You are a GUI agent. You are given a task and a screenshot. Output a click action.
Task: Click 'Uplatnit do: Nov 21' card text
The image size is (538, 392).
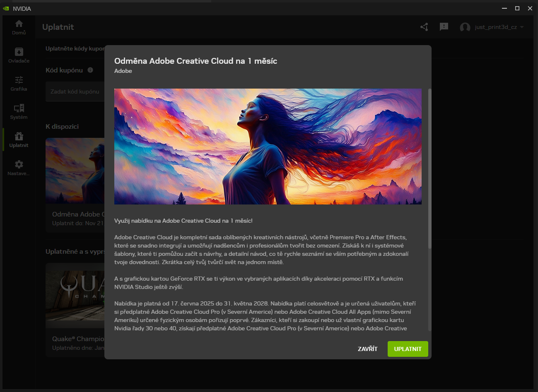pyautogui.click(x=78, y=223)
